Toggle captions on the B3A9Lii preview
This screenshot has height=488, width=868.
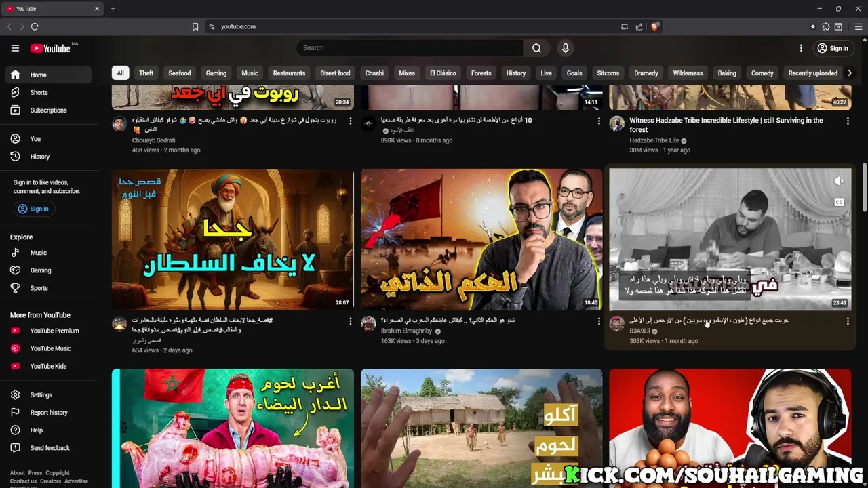[x=839, y=202]
